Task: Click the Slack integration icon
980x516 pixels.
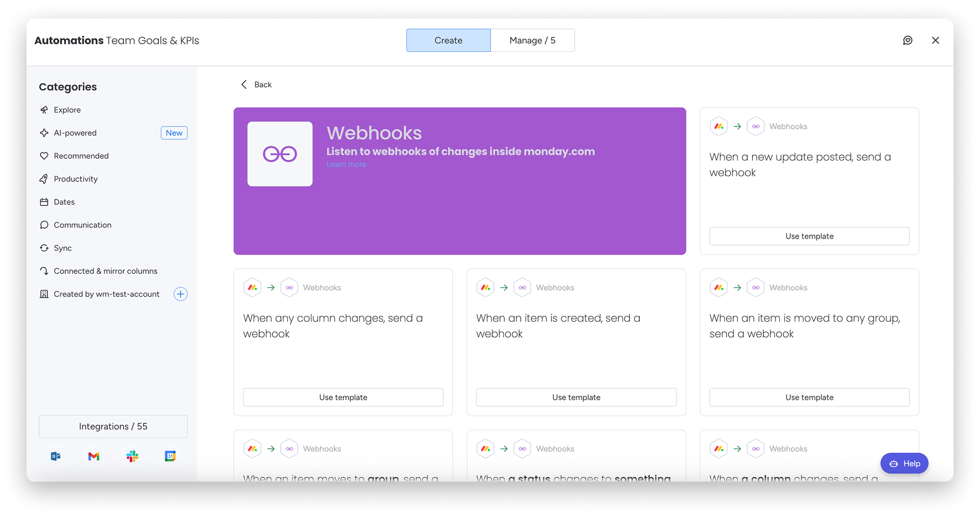Action: point(132,456)
